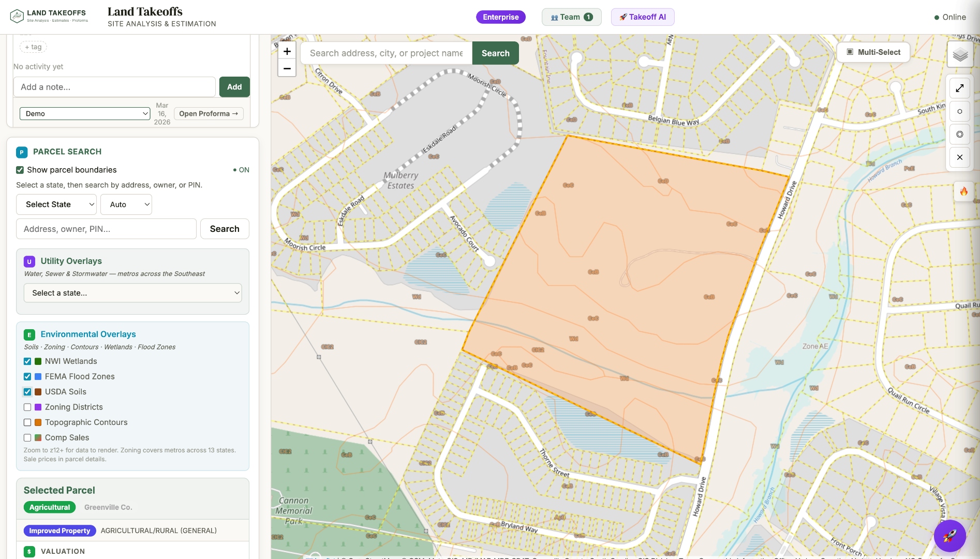The width and height of the screenshot is (980, 559).
Task: Click the Add a note input field
Action: click(114, 86)
